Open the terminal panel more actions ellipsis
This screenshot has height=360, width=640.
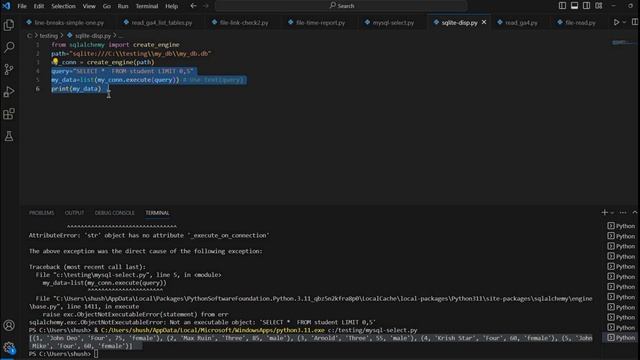tap(623, 212)
